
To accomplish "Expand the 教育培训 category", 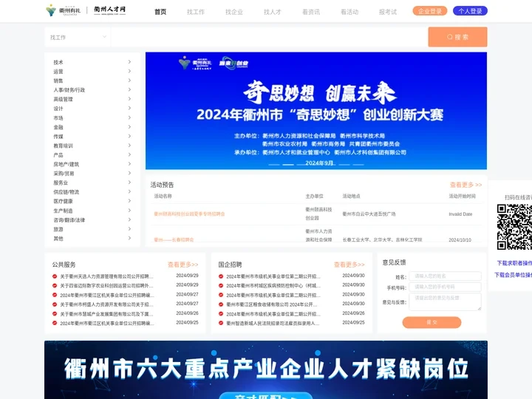I will [x=92, y=146].
